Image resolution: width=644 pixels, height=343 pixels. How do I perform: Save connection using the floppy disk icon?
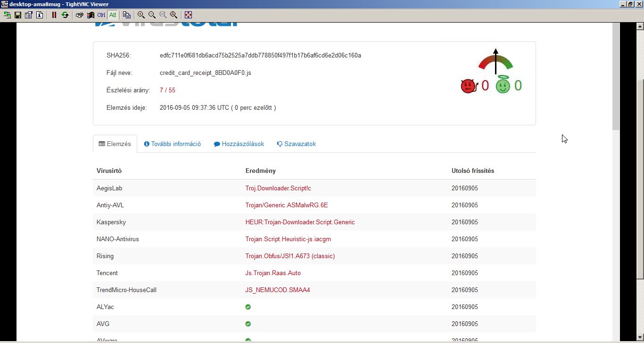pos(18,15)
